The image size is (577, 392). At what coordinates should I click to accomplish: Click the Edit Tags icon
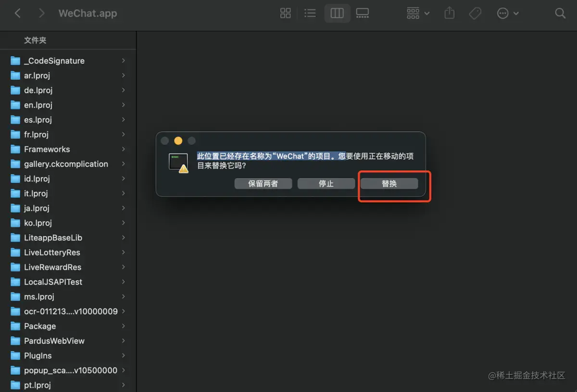click(475, 13)
